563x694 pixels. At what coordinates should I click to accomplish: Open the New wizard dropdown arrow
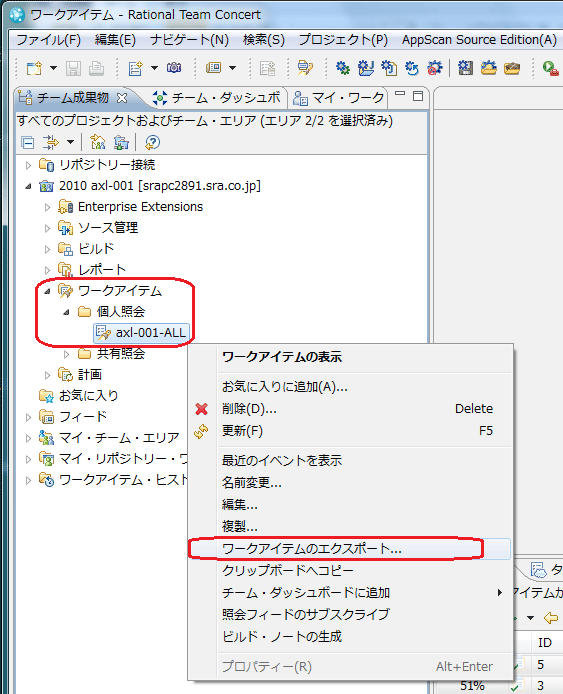point(53,68)
